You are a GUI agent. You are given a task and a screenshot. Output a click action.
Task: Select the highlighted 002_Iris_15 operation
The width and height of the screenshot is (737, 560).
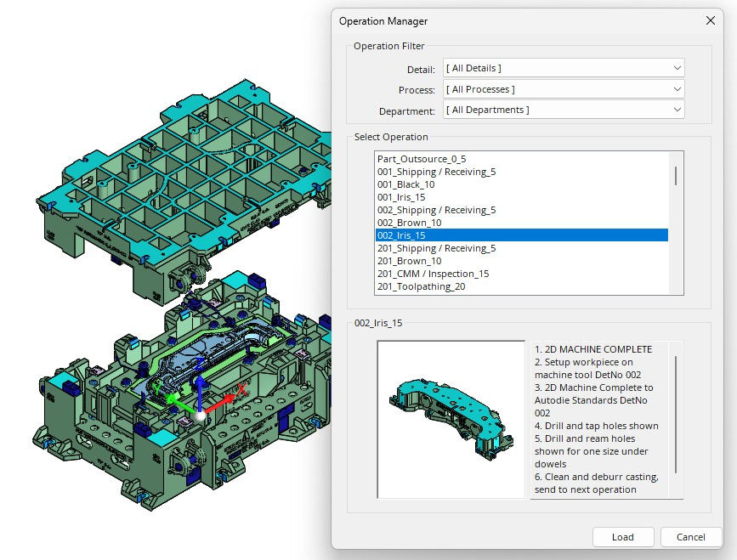522,235
